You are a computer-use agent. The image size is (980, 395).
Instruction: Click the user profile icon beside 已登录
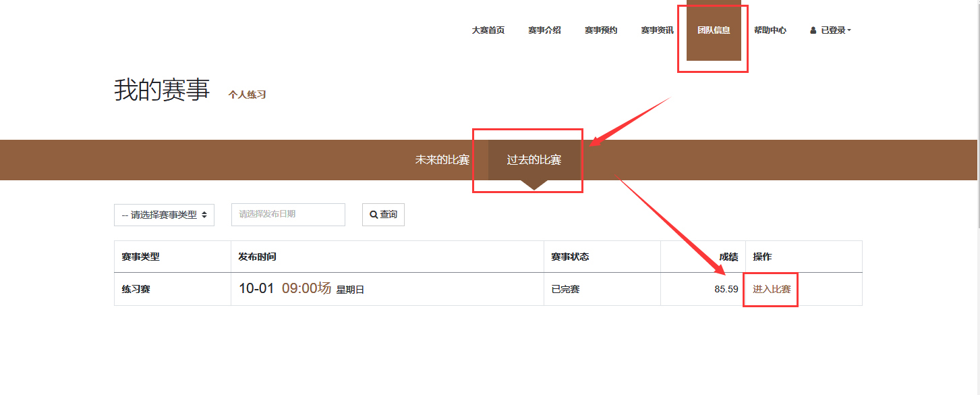pos(813,30)
